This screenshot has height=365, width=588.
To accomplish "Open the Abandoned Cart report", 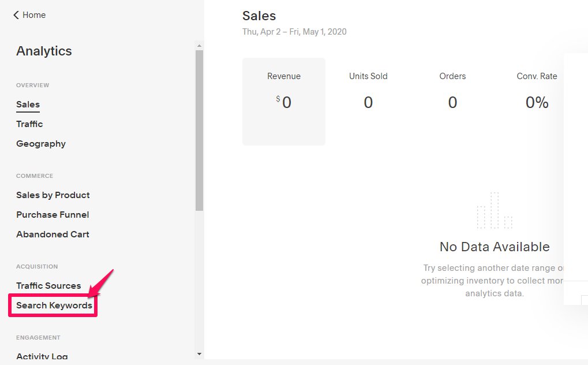I will click(x=53, y=234).
